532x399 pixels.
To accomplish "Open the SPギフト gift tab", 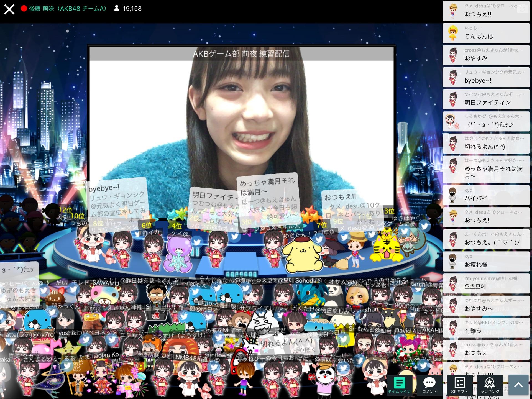I will (x=459, y=385).
